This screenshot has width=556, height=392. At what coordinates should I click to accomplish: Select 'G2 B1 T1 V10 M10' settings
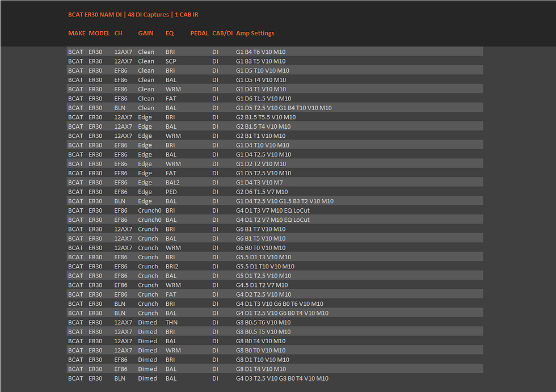[x=260, y=136]
